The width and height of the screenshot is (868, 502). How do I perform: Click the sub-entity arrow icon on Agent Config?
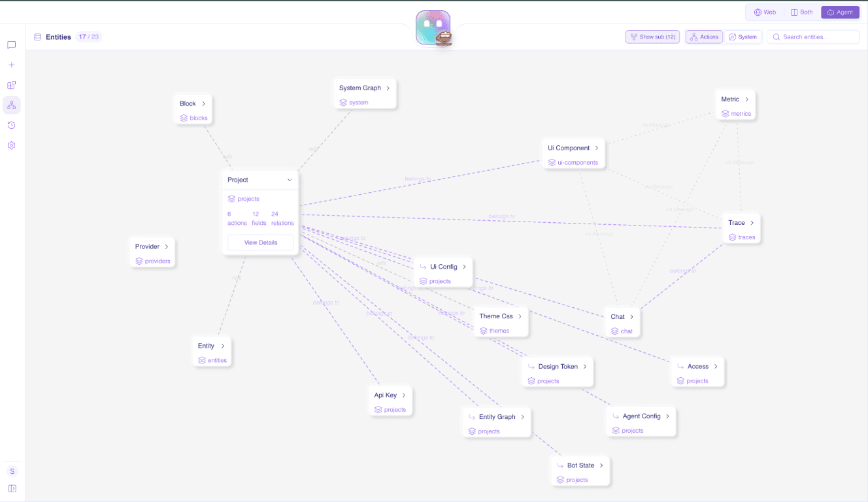tap(616, 416)
